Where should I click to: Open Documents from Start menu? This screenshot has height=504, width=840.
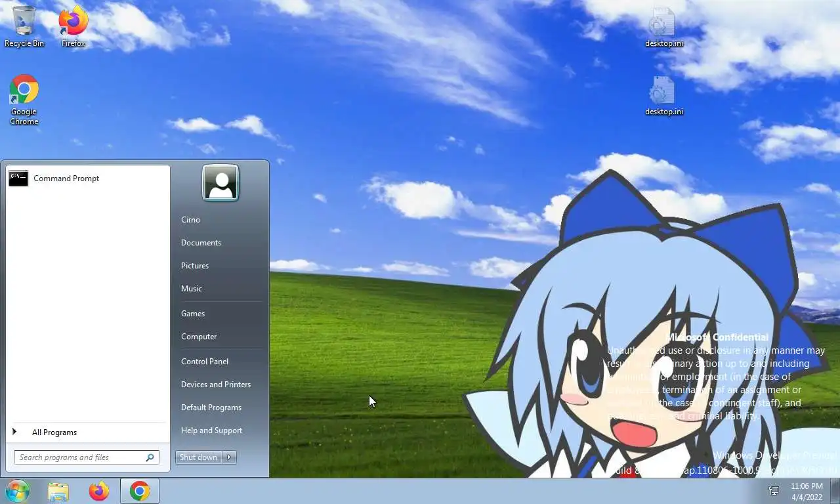(x=201, y=243)
